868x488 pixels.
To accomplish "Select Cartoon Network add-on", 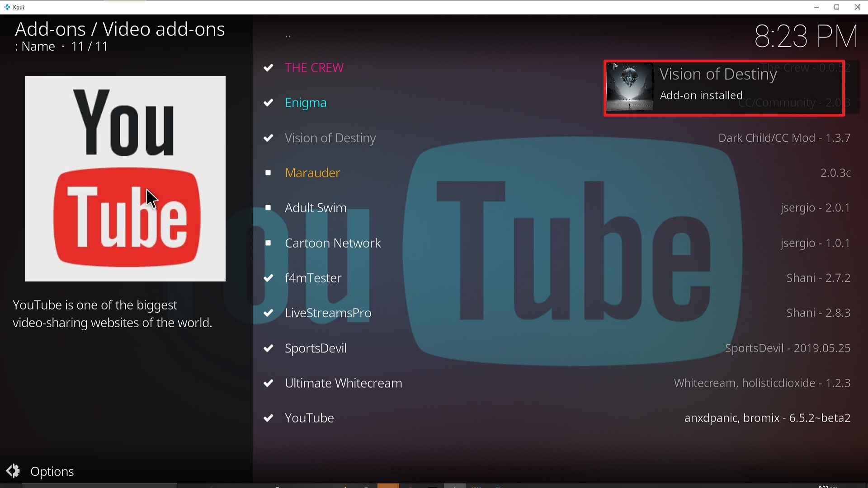I will [333, 244].
